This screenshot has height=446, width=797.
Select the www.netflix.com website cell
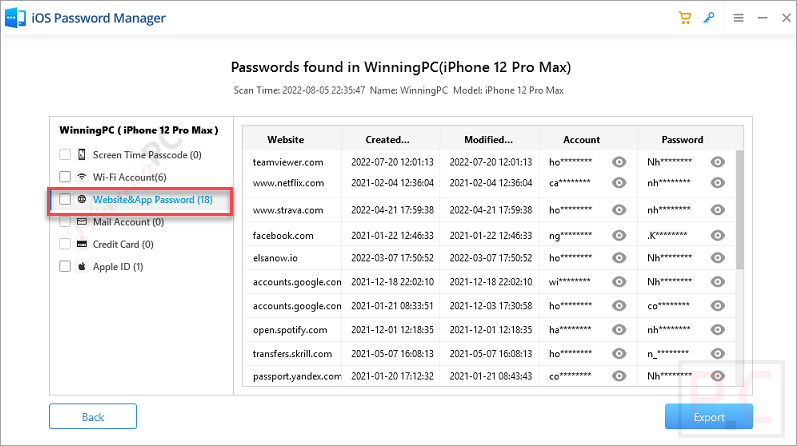[x=288, y=183]
